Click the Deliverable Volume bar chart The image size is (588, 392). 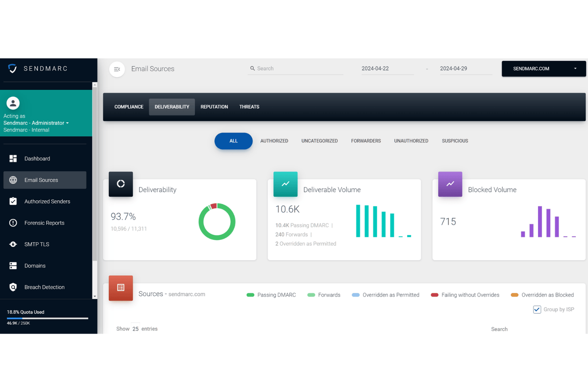(x=383, y=221)
